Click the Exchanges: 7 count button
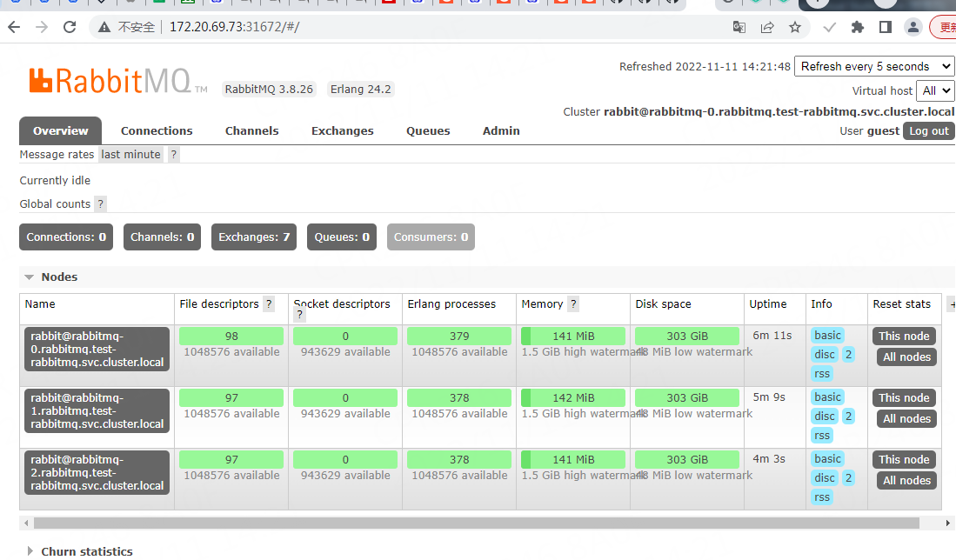 (x=254, y=237)
